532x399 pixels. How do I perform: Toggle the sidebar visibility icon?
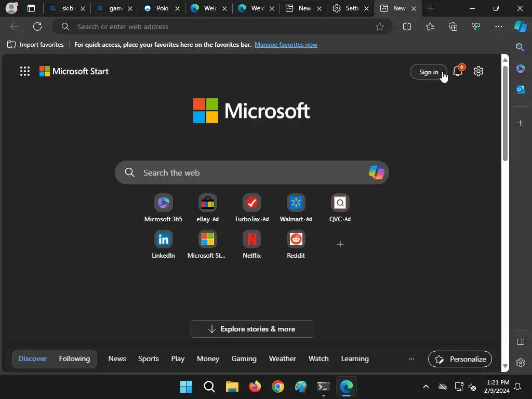coord(520,342)
